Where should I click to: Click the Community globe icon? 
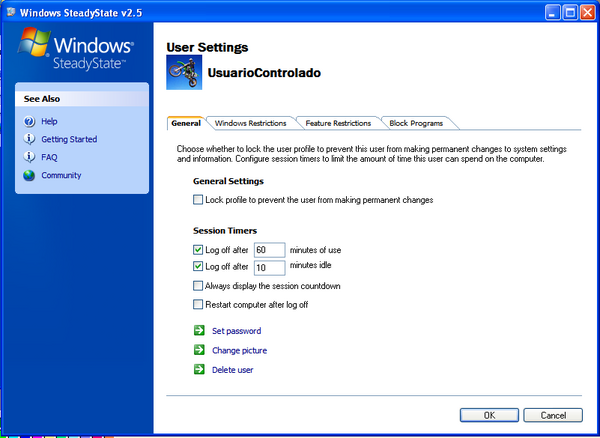(x=28, y=175)
